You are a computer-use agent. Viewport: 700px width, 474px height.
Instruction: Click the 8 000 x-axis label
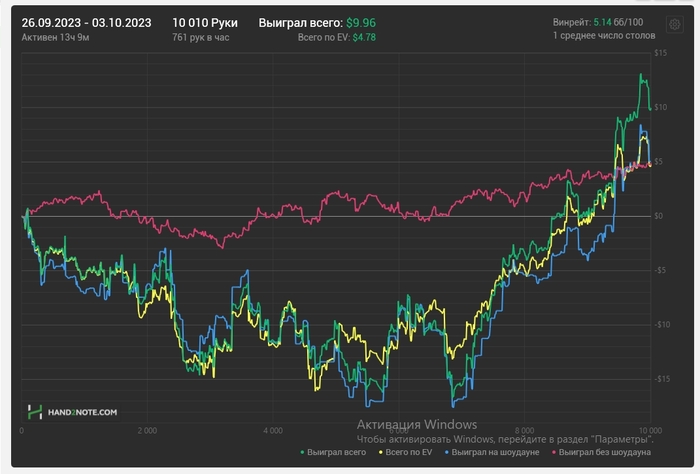(x=524, y=431)
